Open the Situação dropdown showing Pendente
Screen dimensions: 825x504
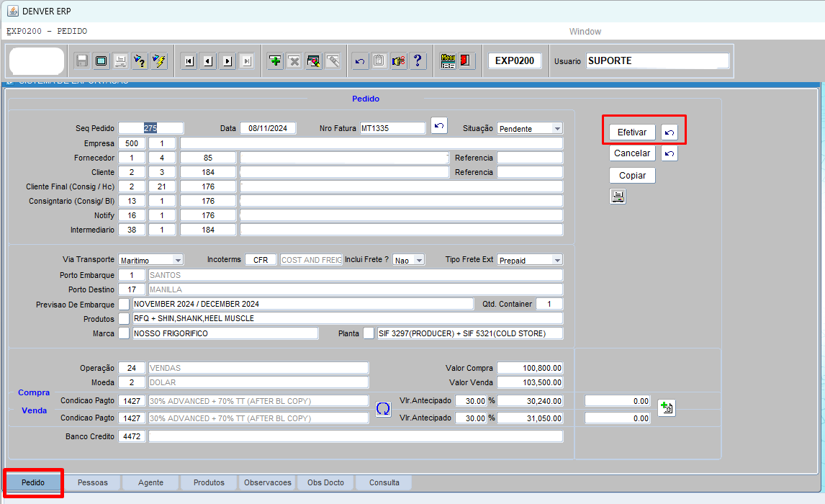tap(531, 128)
